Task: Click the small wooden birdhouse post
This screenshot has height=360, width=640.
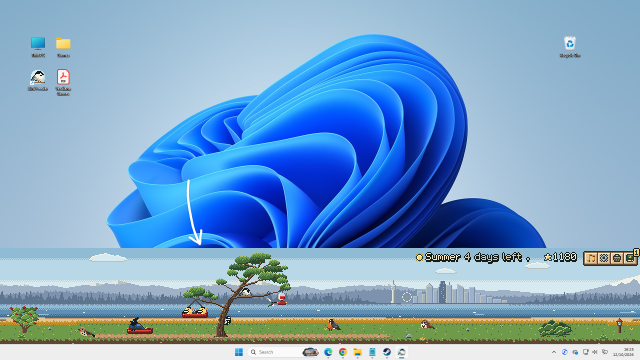Action: [x=620, y=325]
